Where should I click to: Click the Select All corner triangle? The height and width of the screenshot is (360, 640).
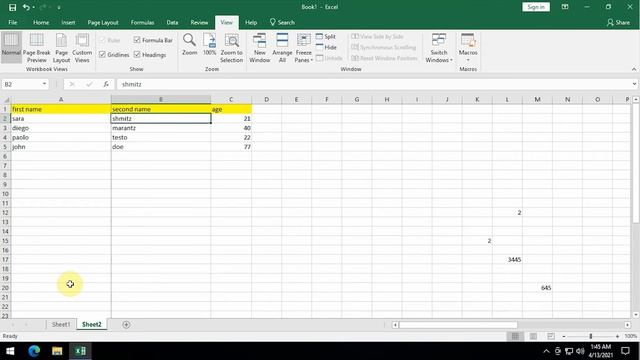point(6,100)
